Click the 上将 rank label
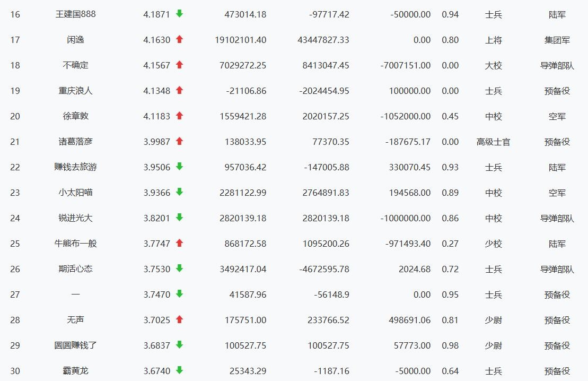 pyautogui.click(x=493, y=40)
